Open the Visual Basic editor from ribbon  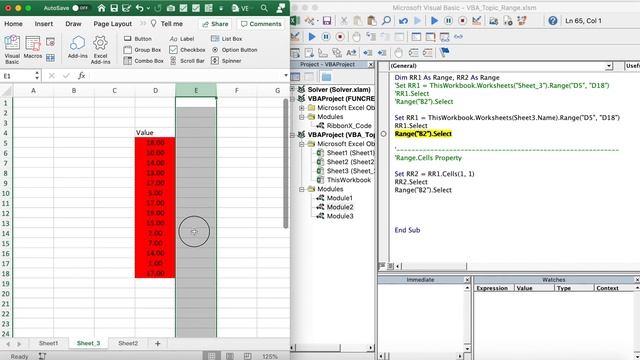12,49
